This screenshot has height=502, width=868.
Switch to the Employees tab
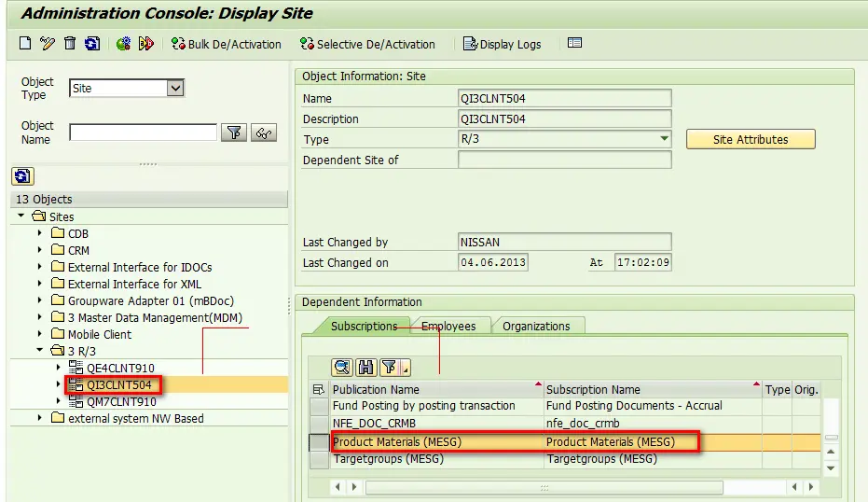tap(448, 327)
